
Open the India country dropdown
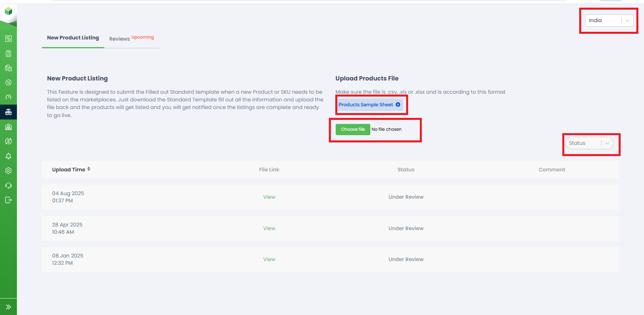coord(609,21)
